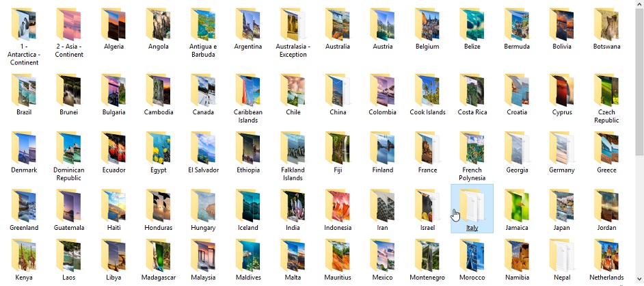The width and height of the screenshot is (644, 286).
Task: Select the Belgium folder icon
Action: pyautogui.click(x=427, y=24)
